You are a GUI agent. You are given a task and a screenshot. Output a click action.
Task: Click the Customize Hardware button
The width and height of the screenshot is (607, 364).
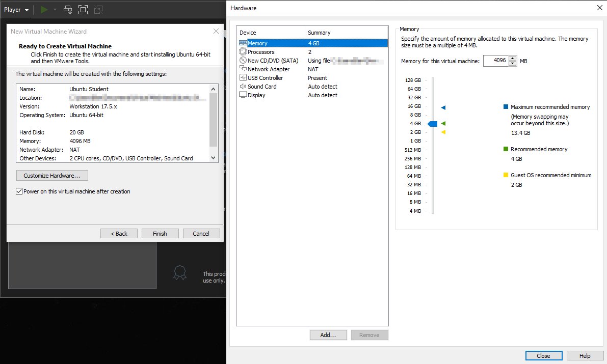[x=52, y=176]
